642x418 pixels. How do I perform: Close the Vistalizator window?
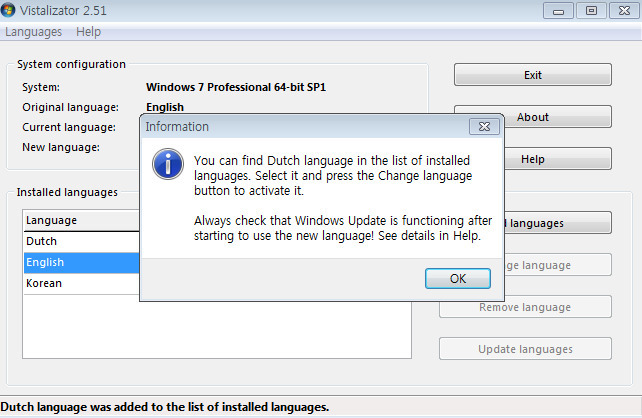[624, 11]
